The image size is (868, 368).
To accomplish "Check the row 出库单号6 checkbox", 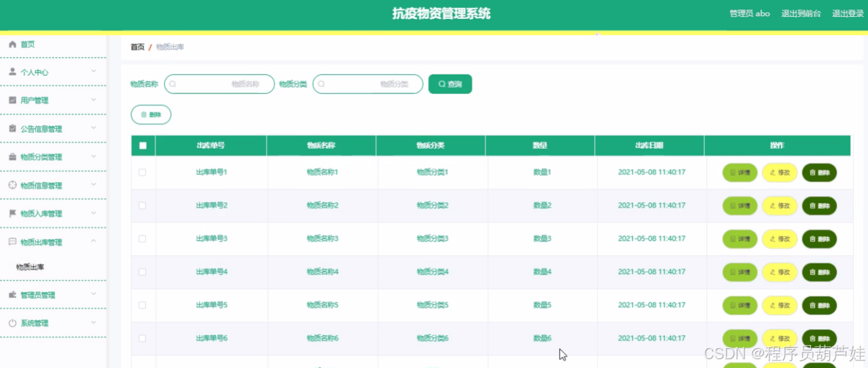I will (x=143, y=338).
